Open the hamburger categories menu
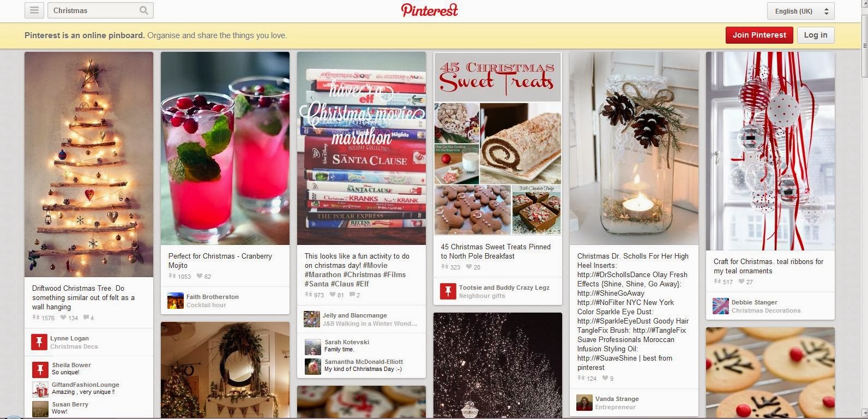The width and height of the screenshot is (868, 419). pyautogui.click(x=34, y=10)
